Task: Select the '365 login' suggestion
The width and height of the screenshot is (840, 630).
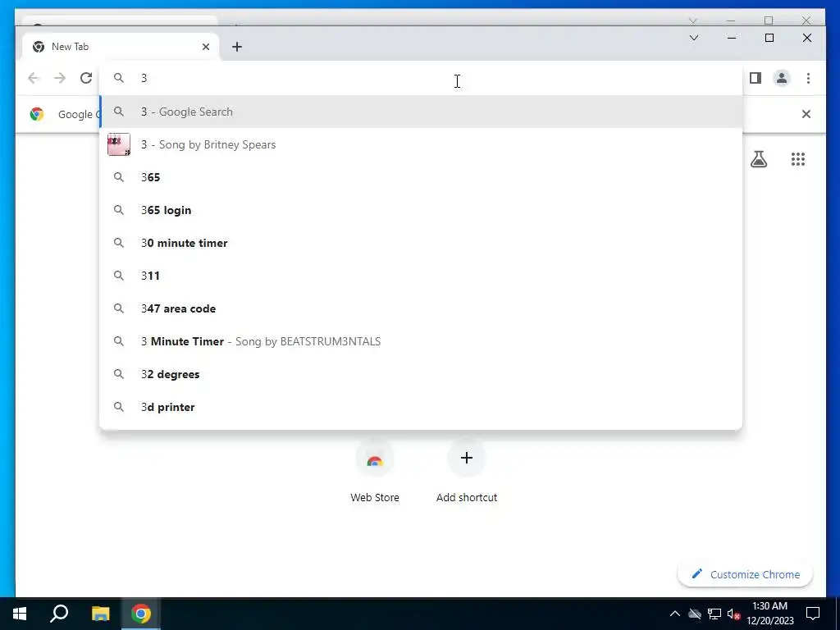Action: pyautogui.click(x=421, y=210)
